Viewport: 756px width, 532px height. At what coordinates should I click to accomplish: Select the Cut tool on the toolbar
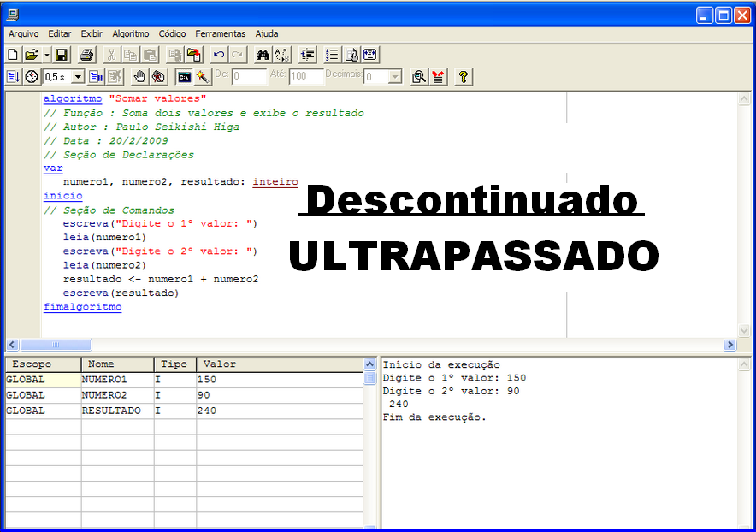pyautogui.click(x=110, y=54)
